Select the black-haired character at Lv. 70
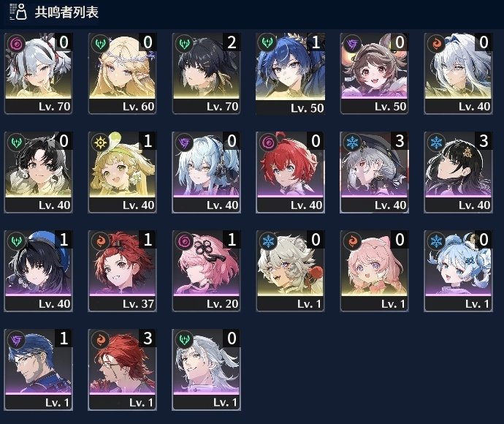This screenshot has width=504, height=424. [206, 73]
